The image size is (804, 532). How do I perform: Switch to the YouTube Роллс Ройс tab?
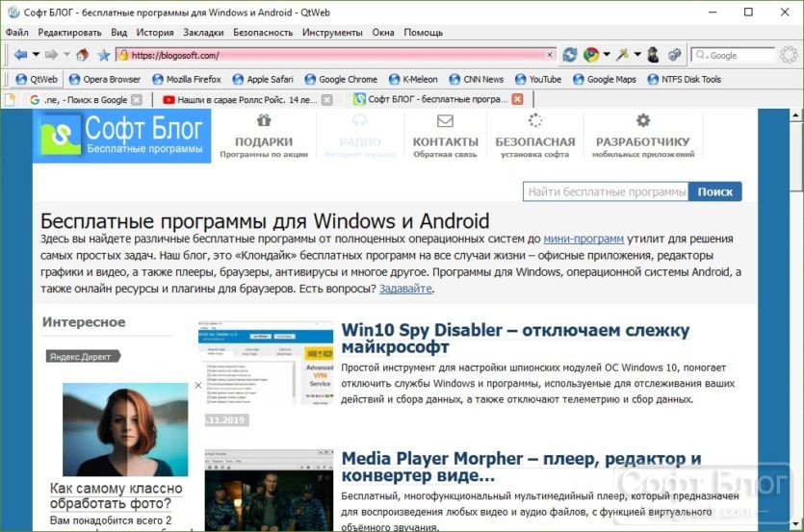coord(240,100)
